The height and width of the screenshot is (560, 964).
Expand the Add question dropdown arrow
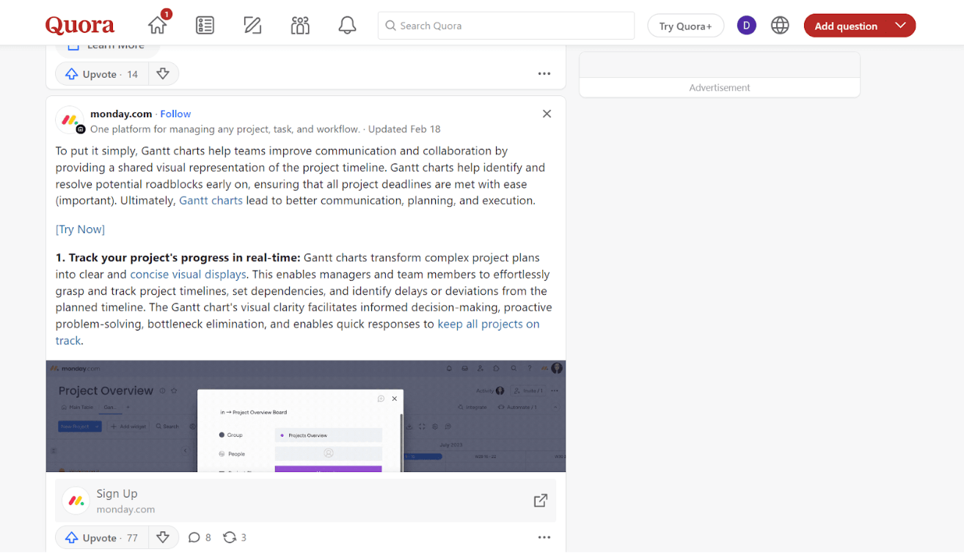900,26
